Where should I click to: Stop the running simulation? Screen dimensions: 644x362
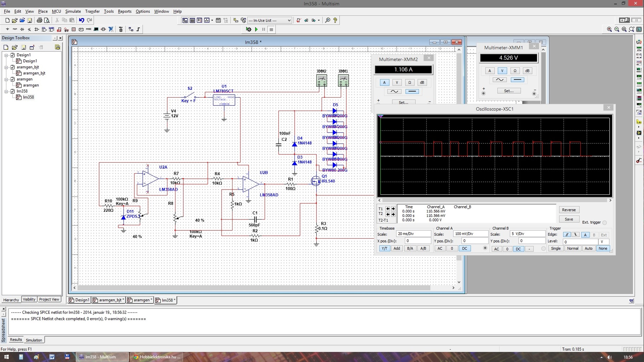click(271, 29)
